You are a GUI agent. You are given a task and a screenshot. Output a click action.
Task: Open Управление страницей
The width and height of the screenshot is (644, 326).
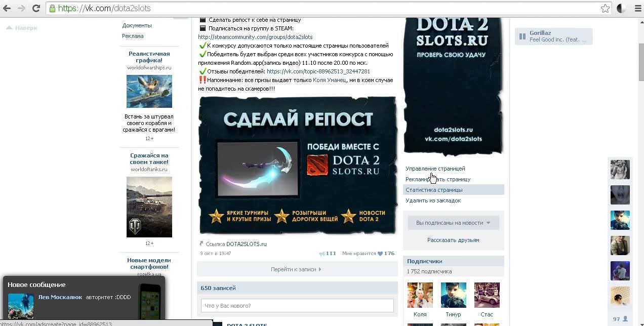(435, 169)
